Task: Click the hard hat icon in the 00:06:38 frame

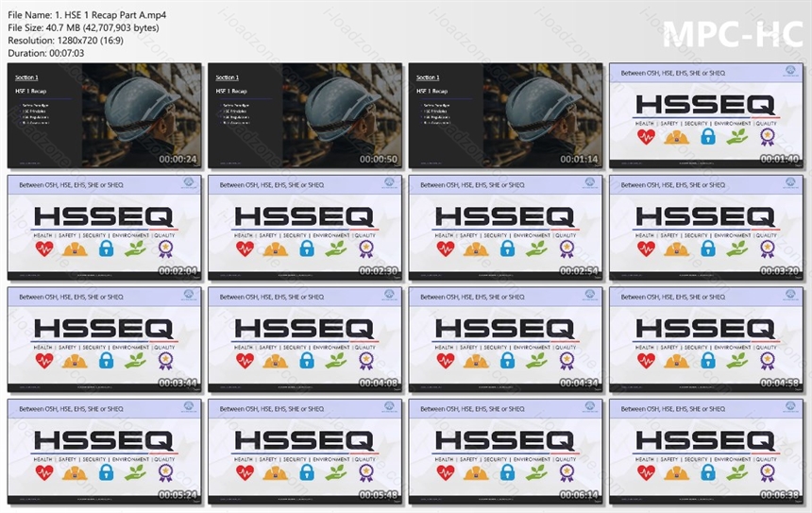Action: [677, 473]
